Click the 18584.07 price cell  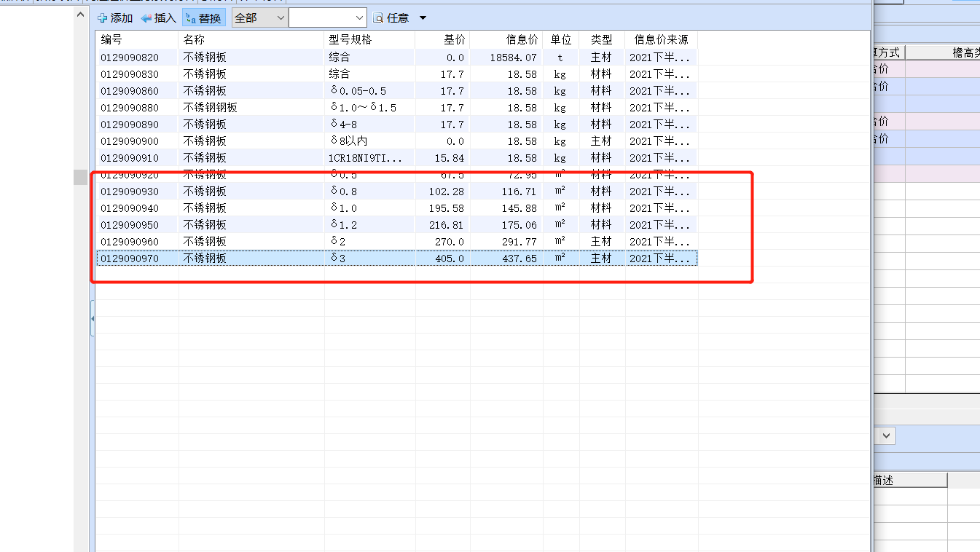(x=506, y=58)
